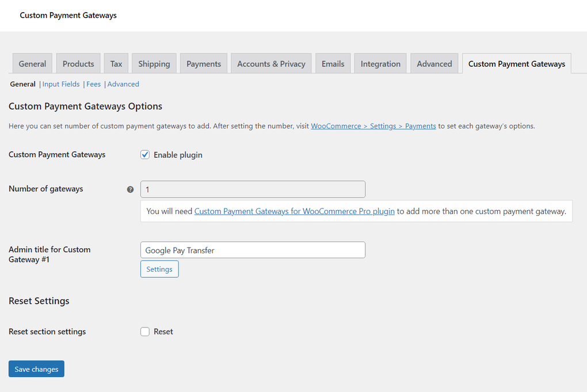The image size is (587, 392).
Task: Switch to the Integration tab
Action: 380,63
